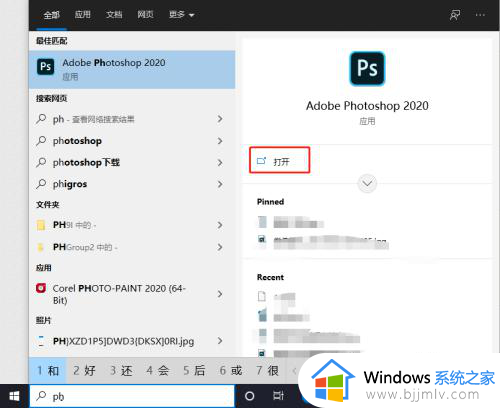
Task: Click the taskbar search input field
Action: pos(132,396)
